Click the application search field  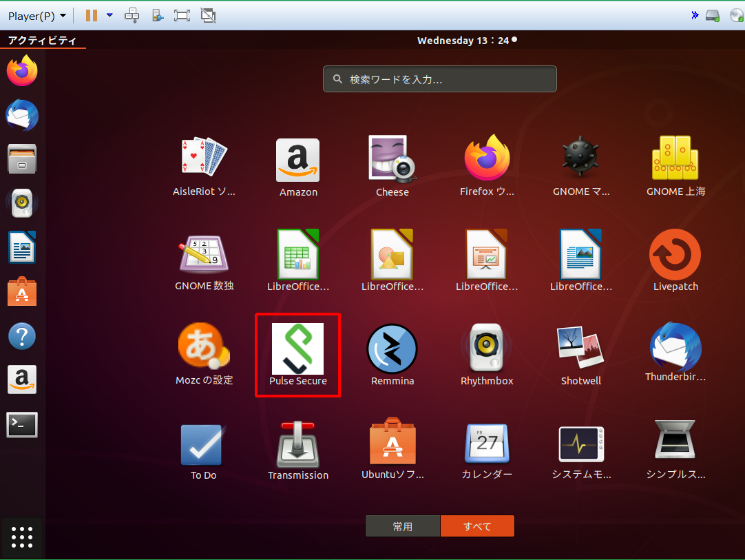coord(439,79)
